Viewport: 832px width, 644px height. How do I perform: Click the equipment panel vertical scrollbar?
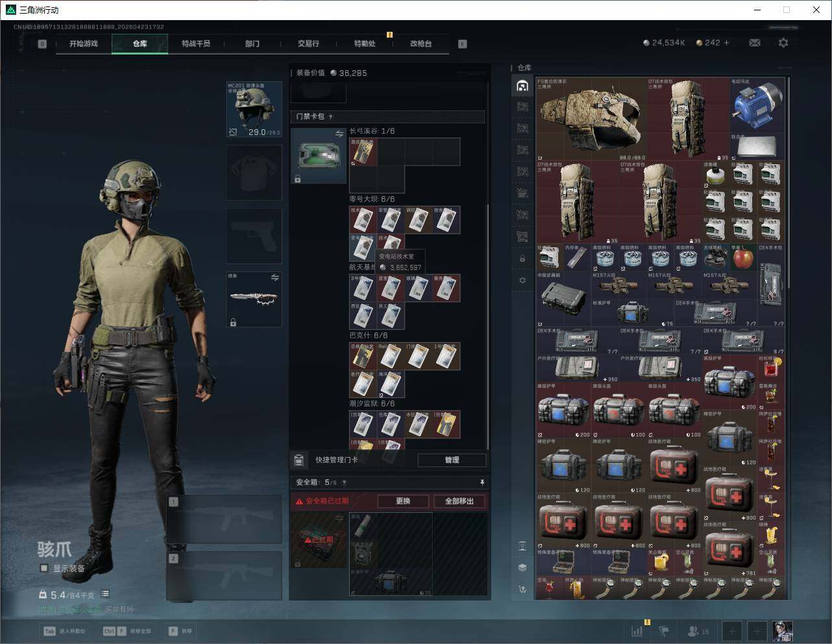(487, 326)
